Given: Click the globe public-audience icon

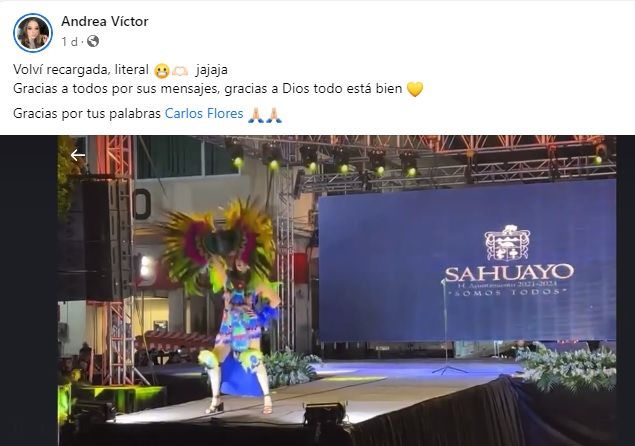Looking at the screenshot, I should click(x=93, y=41).
